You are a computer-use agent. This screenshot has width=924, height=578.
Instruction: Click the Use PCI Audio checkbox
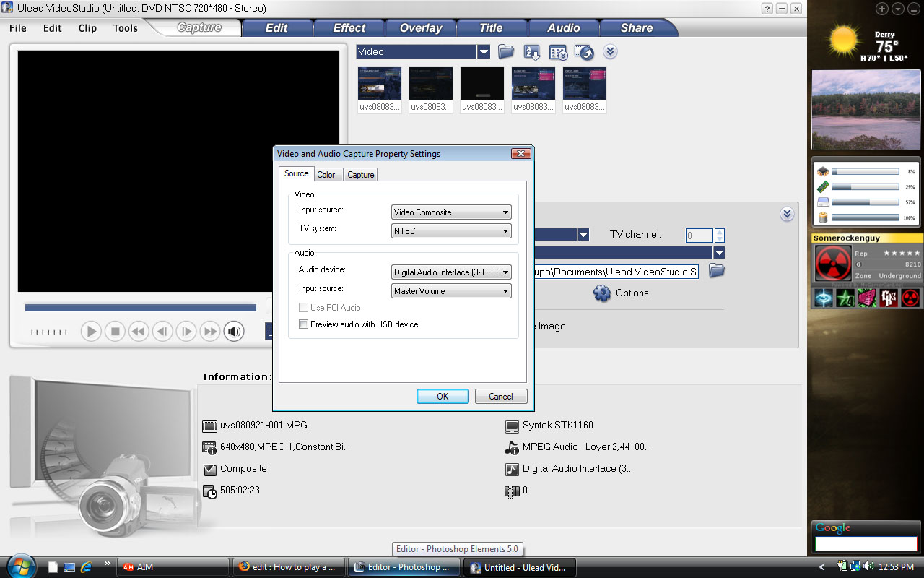304,308
